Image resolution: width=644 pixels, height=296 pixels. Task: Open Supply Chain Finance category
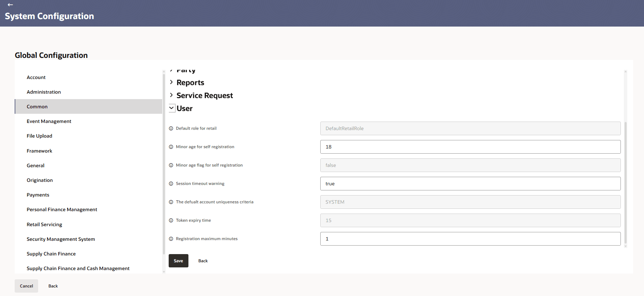coord(89,254)
